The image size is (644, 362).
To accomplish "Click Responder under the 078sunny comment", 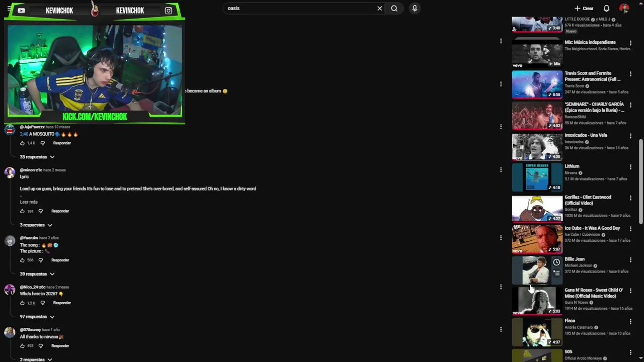I will (60, 346).
